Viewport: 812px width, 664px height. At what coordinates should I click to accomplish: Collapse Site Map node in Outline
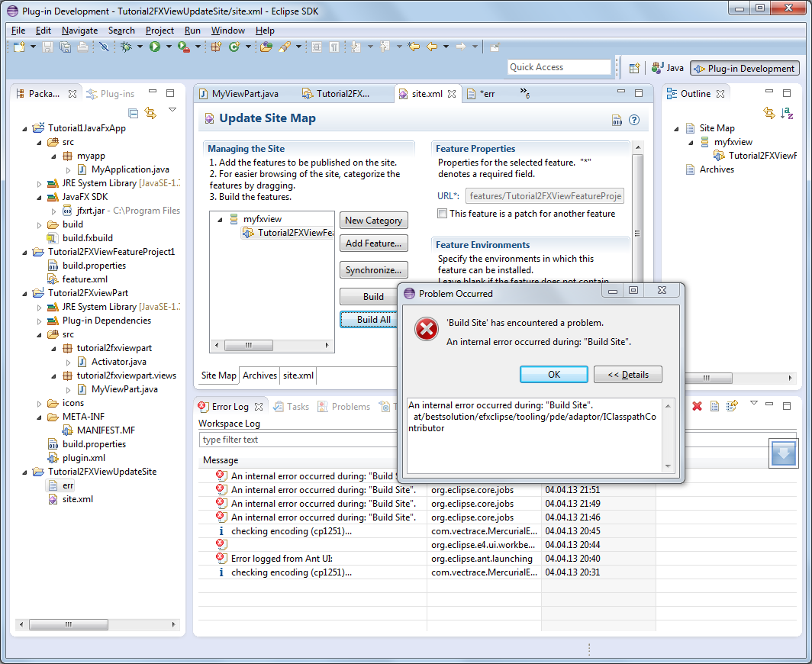[676, 128]
